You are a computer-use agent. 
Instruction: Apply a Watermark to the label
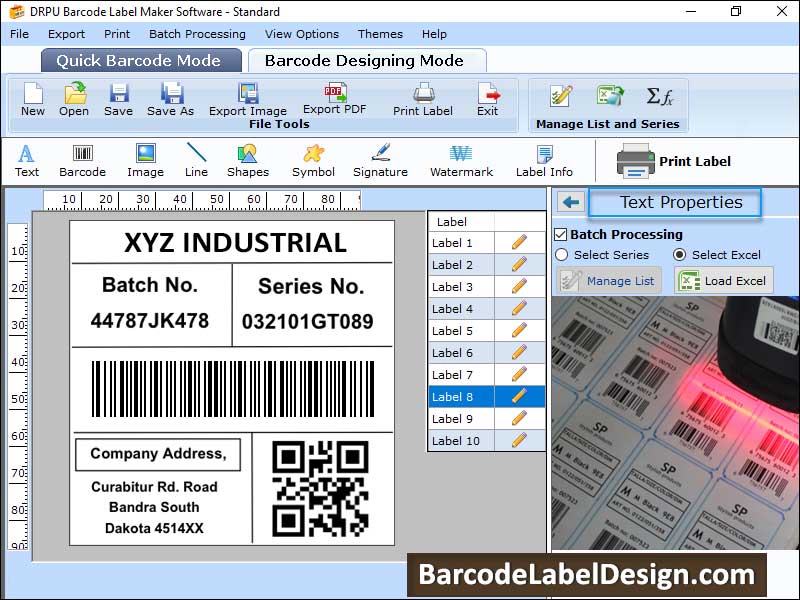461,160
